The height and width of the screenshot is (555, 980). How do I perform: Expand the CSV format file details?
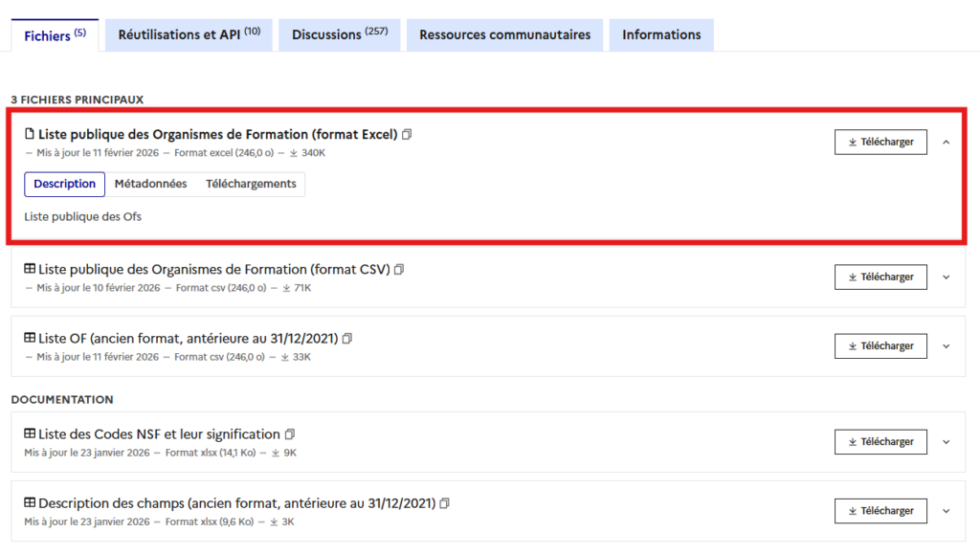tap(946, 277)
